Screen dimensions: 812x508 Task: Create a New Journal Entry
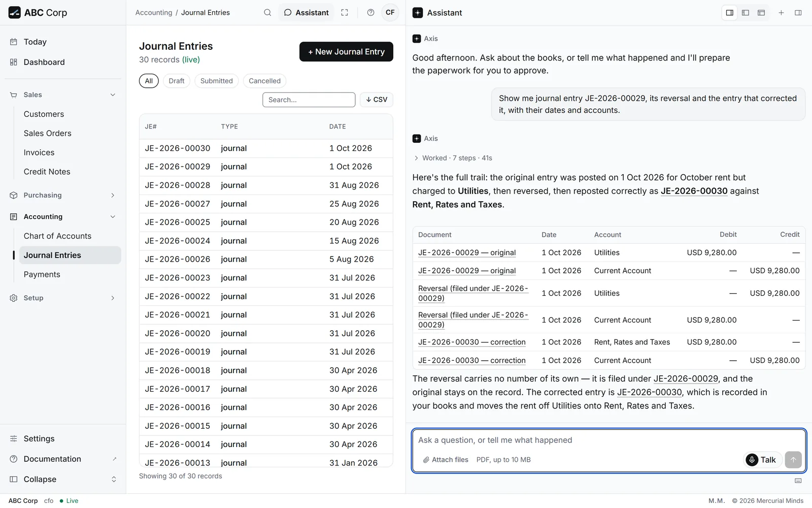click(x=346, y=51)
